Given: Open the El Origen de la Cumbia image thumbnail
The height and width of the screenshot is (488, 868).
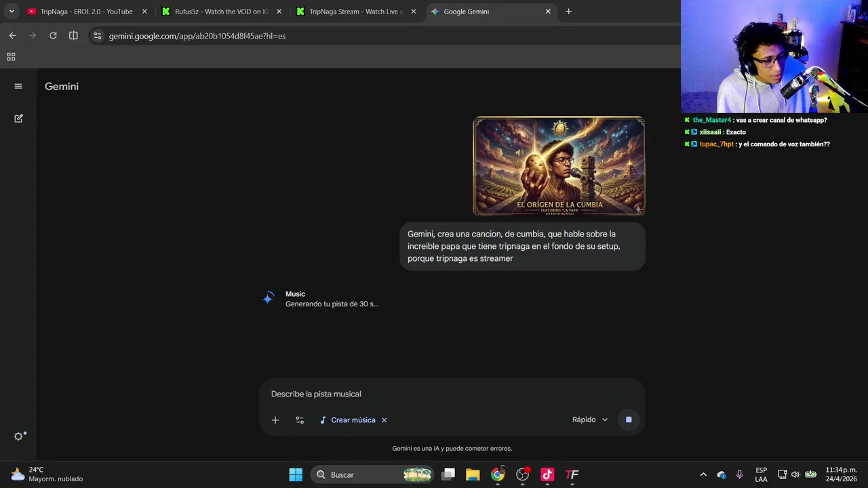Looking at the screenshot, I should point(559,166).
